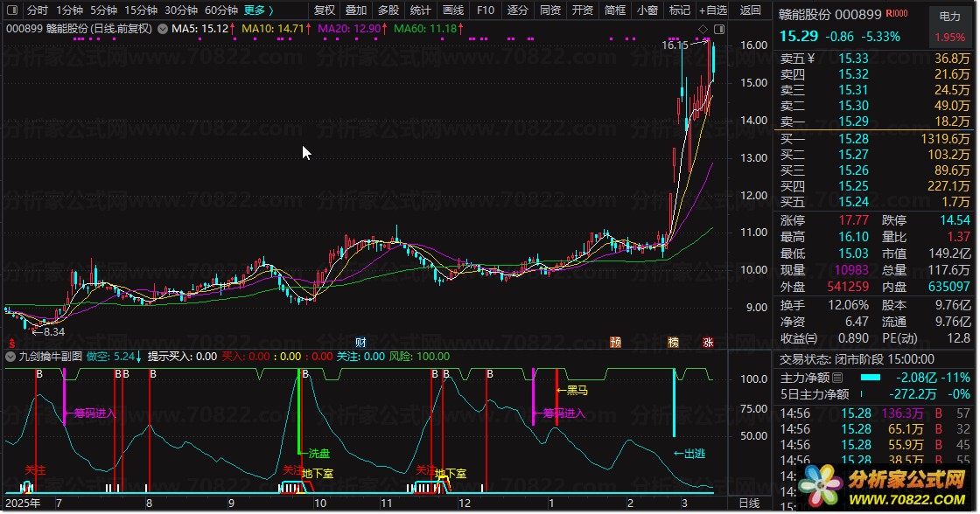
Task: Toggle 简框 simple frame mode
Action: point(615,10)
